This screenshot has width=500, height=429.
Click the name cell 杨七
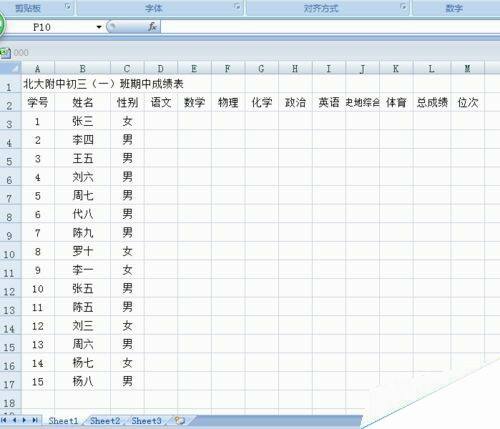(83, 363)
